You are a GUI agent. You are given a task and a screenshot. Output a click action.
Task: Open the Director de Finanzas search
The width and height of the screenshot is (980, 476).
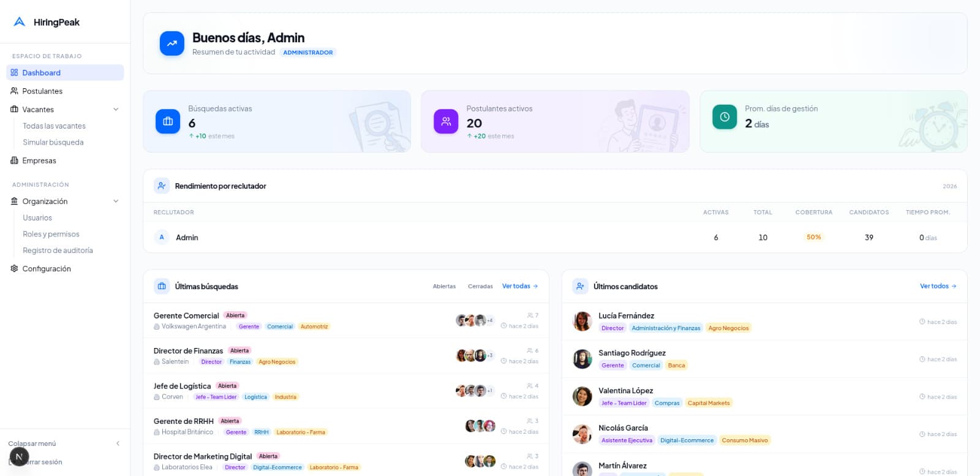click(x=188, y=351)
